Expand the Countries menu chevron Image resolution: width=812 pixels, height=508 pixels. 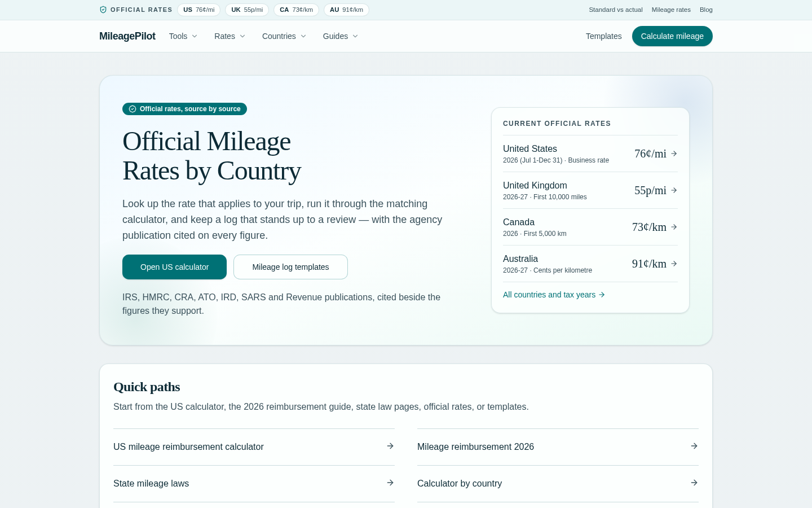303,36
